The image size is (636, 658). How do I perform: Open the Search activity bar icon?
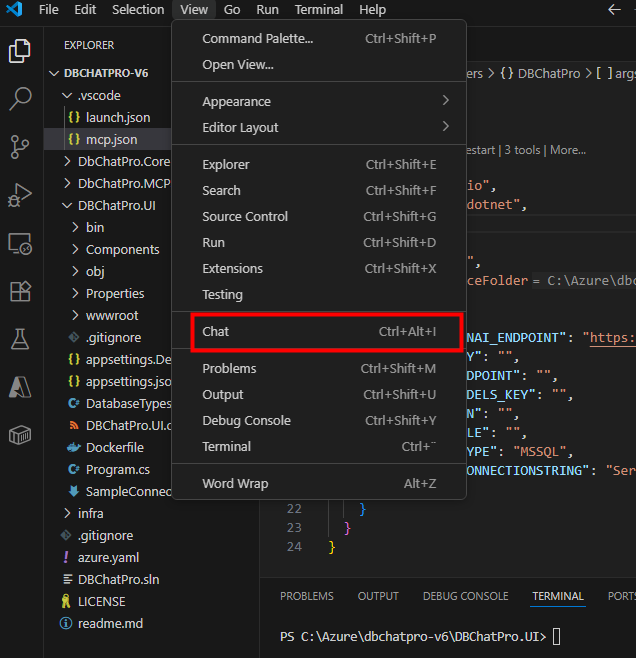(x=20, y=99)
